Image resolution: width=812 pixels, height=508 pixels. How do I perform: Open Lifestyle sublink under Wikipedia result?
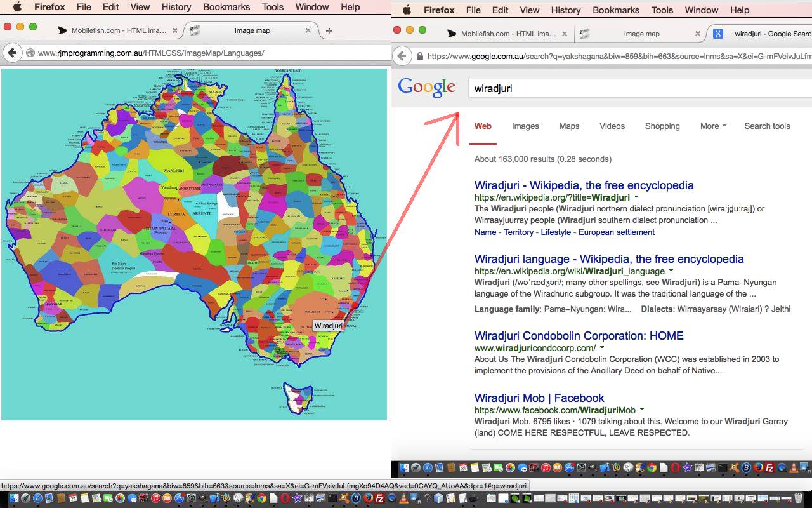(556, 232)
